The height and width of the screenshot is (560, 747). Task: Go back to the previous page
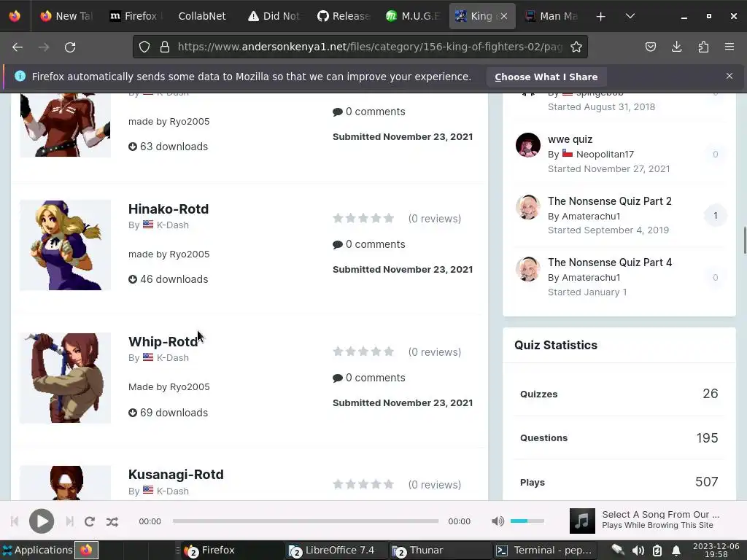point(18,47)
